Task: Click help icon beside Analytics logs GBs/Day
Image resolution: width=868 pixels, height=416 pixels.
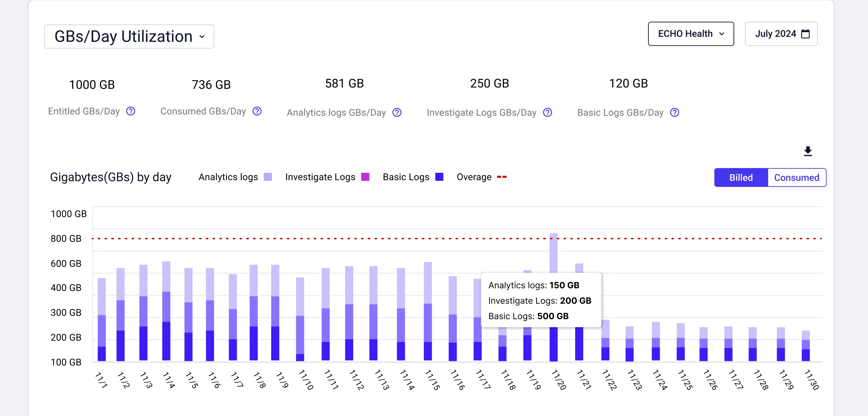Action: tap(397, 113)
